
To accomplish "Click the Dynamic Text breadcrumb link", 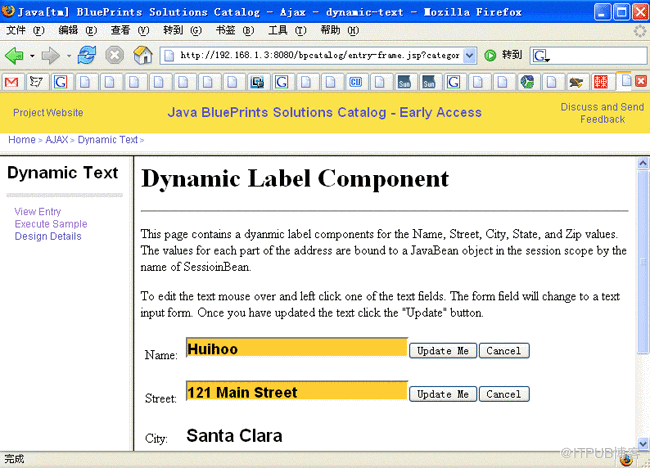I will (x=108, y=140).
